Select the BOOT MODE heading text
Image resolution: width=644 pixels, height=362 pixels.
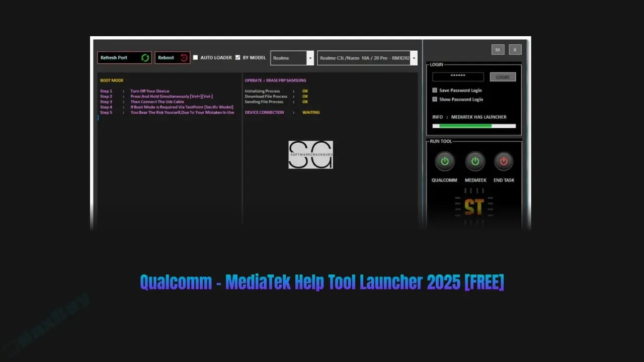click(112, 80)
